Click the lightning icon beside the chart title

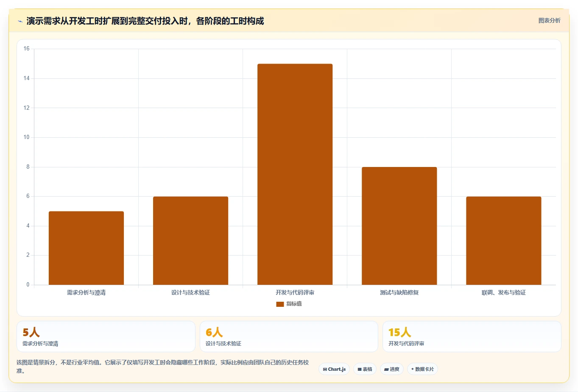click(20, 21)
